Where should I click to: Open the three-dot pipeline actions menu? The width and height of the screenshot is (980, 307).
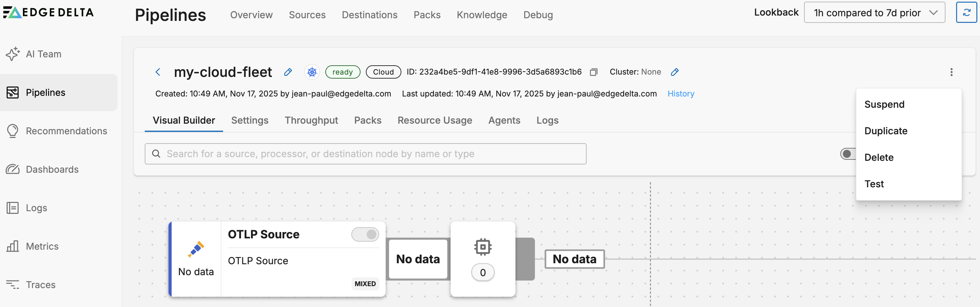pos(951,72)
